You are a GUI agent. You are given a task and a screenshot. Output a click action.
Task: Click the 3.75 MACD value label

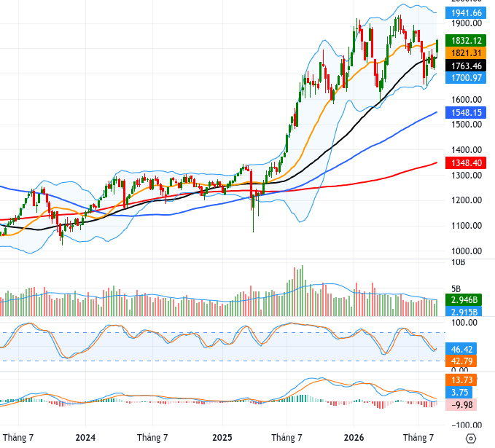[x=459, y=392]
